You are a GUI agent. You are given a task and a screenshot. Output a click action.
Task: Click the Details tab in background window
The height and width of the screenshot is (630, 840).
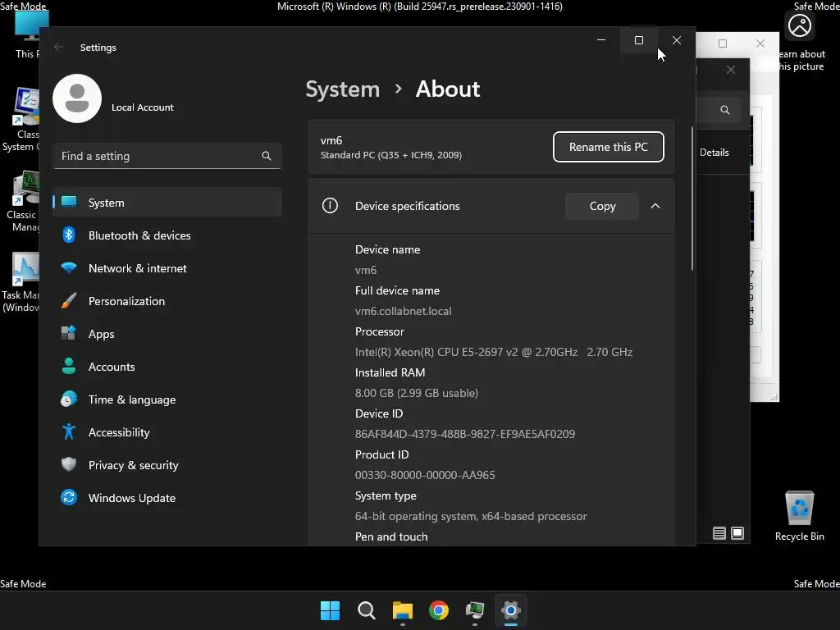[x=714, y=153]
